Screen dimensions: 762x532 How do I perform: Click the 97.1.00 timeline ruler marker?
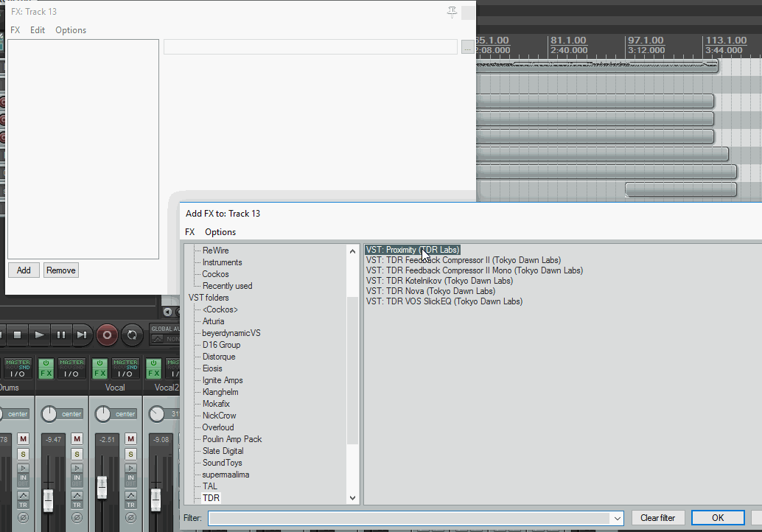point(646,41)
